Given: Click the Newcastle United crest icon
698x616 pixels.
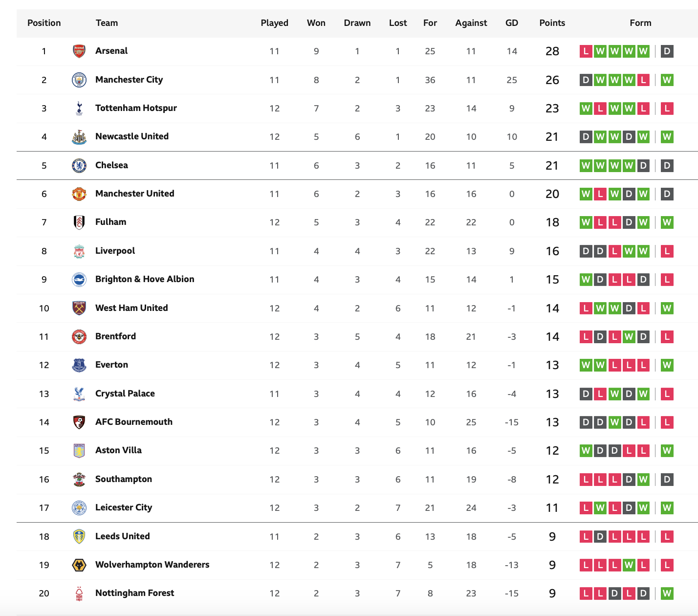Looking at the screenshot, I should coord(79,137).
